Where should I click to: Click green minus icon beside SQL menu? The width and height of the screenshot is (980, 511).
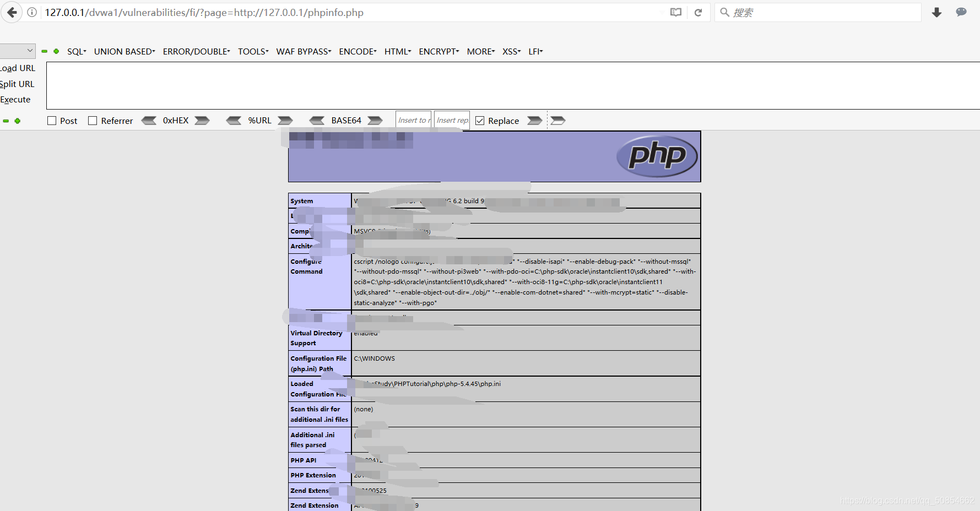pyautogui.click(x=44, y=51)
